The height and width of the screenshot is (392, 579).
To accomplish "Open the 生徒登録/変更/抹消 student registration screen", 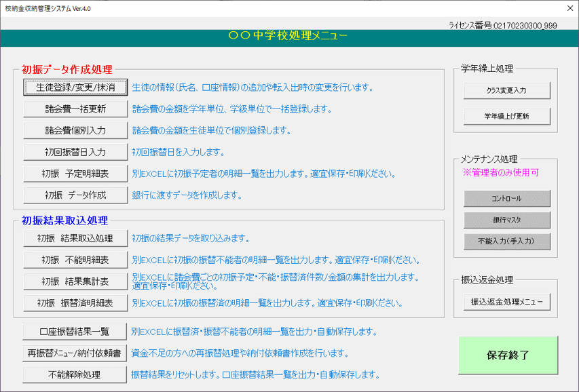I will tap(73, 87).
